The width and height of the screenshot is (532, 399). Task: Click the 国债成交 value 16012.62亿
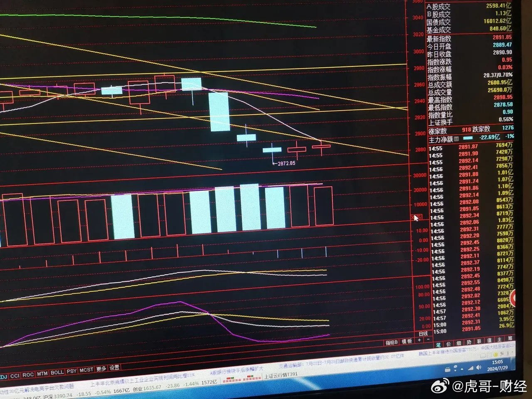[x=498, y=21]
